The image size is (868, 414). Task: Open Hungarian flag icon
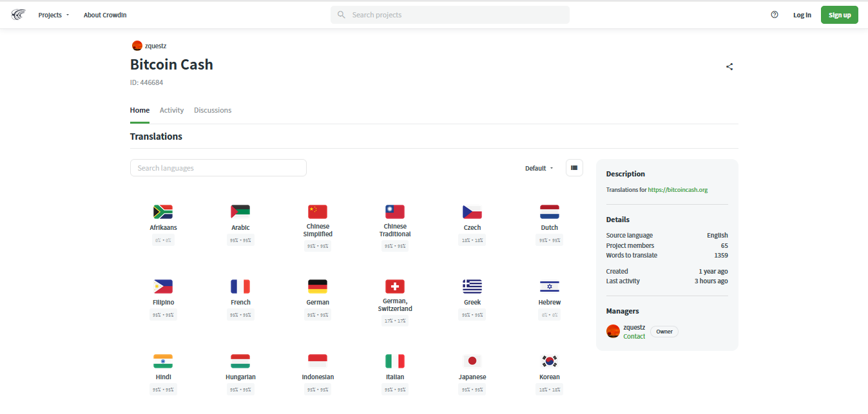pos(240,361)
